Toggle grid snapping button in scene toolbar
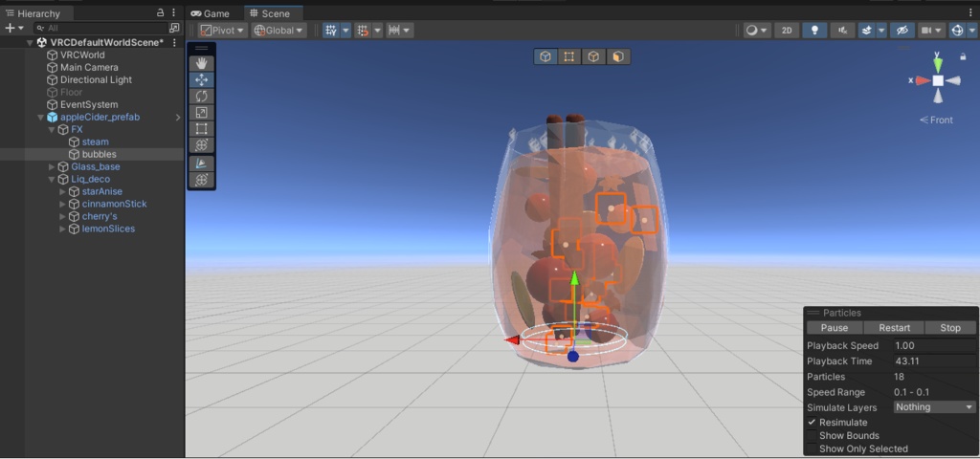 click(x=362, y=30)
